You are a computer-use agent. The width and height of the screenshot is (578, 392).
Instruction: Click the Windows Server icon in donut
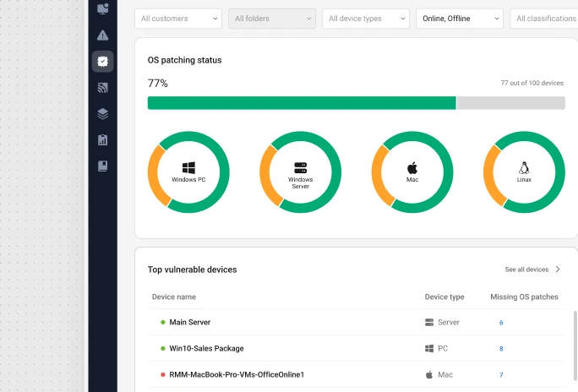click(x=301, y=167)
